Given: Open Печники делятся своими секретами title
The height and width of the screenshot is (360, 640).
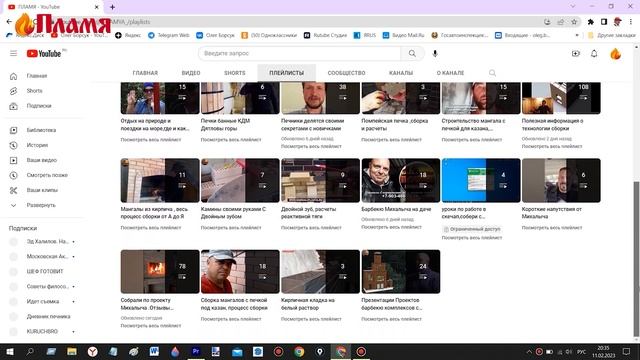Looking at the screenshot, I should point(312,124).
